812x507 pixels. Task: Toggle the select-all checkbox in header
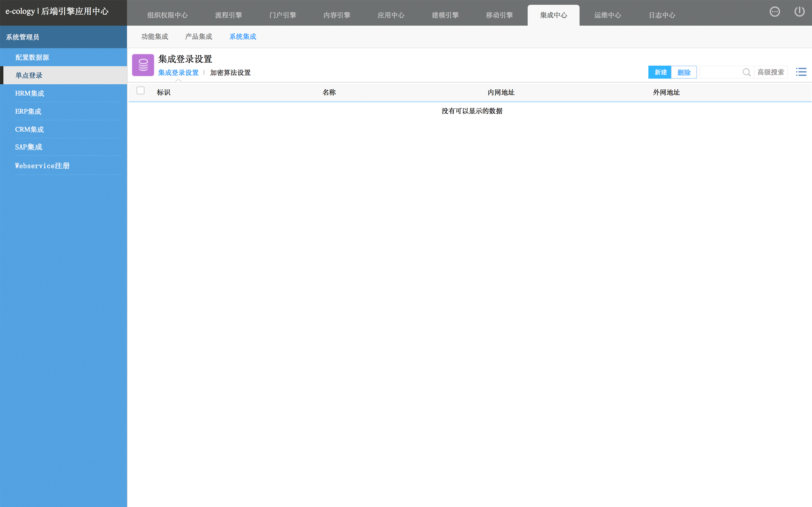[x=141, y=91]
